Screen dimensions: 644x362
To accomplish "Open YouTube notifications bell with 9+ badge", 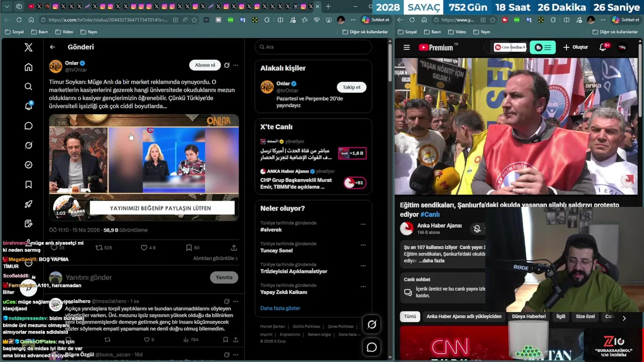I will point(603,47).
